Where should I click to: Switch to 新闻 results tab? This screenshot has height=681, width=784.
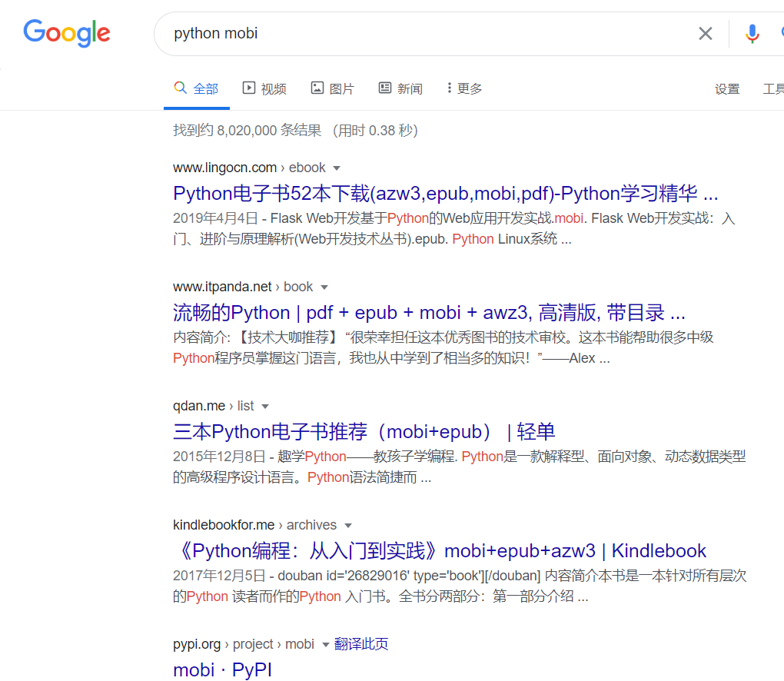[x=400, y=88]
